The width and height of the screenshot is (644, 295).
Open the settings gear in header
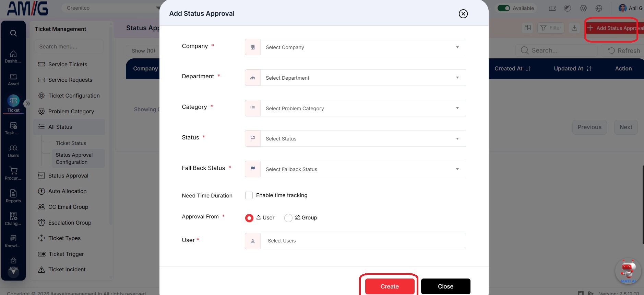tap(583, 8)
